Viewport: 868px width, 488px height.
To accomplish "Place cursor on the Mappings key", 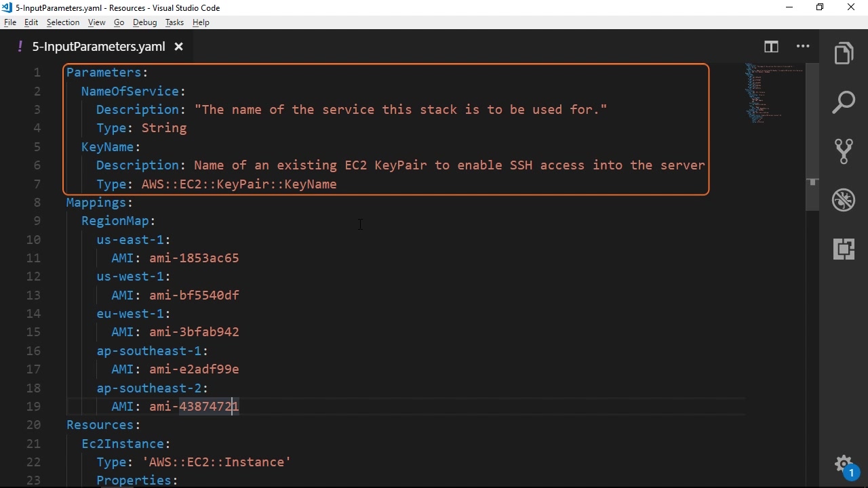I will click(96, 203).
